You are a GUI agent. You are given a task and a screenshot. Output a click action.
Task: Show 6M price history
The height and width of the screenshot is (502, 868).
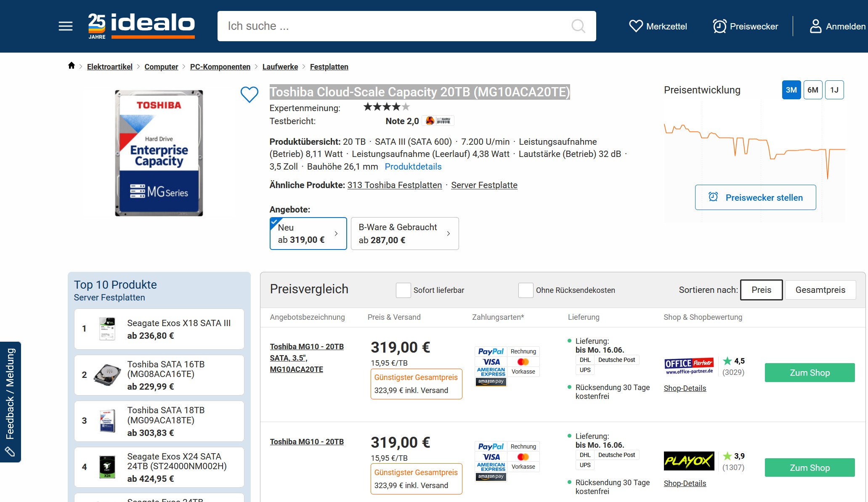813,90
